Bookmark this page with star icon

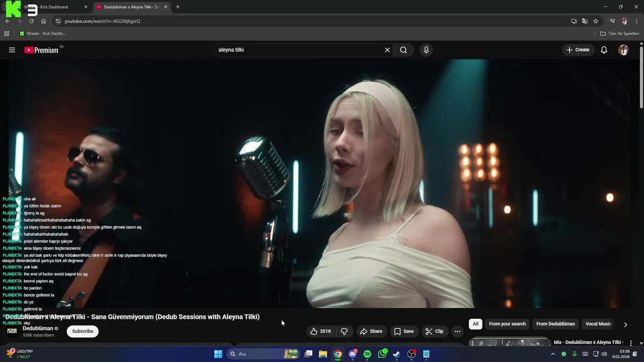596,21
